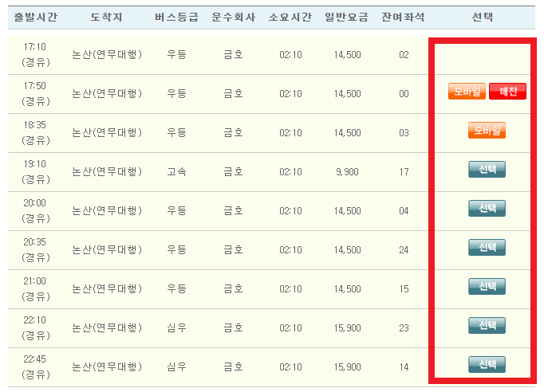Click the 9,900 fare in the 19:10 row
This screenshot has width=544, height=392.
tap(347, 172)
